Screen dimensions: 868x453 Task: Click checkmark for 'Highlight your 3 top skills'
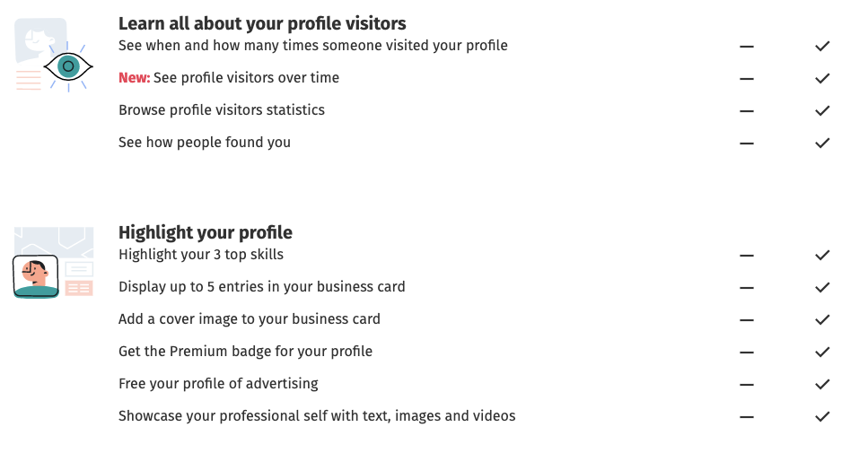pyautogui.click(x=822, y=255)
